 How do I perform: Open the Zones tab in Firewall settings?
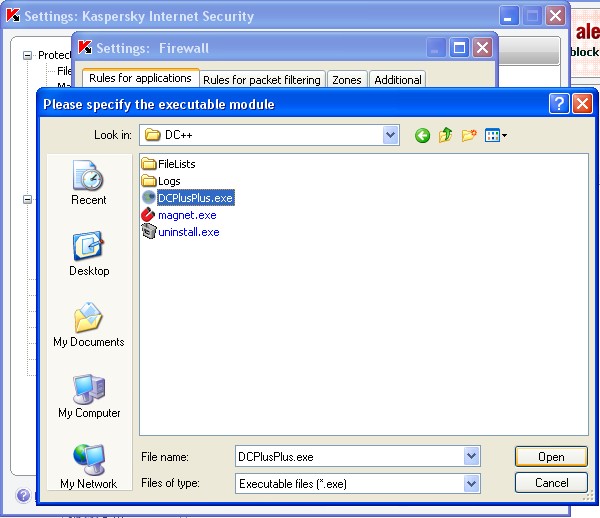coord(347,80)
